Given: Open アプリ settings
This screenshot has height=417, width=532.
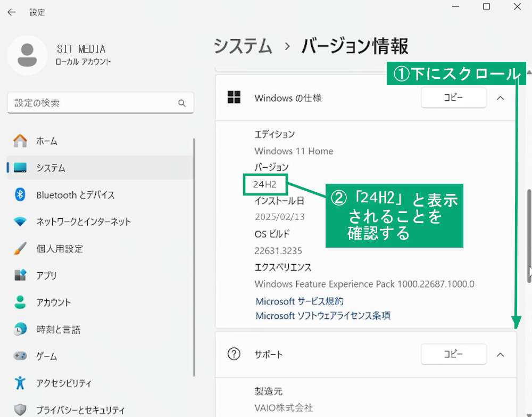Looking at the screenshot, I should coord(100,275).
